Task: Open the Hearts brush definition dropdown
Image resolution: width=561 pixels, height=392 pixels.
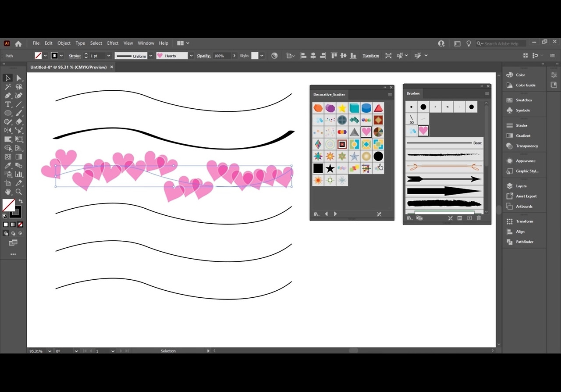Action: [x=191, y=56]
